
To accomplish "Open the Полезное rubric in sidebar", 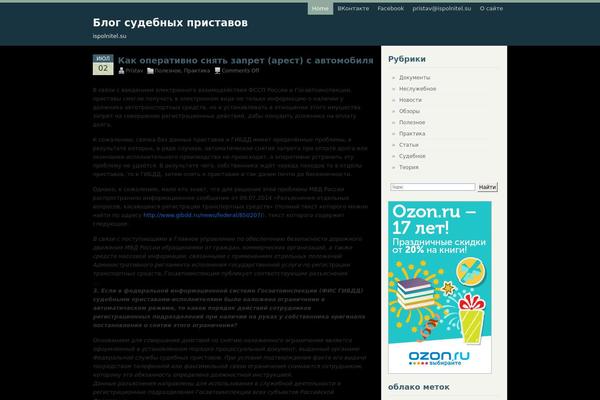I will (x=412, y=122).
